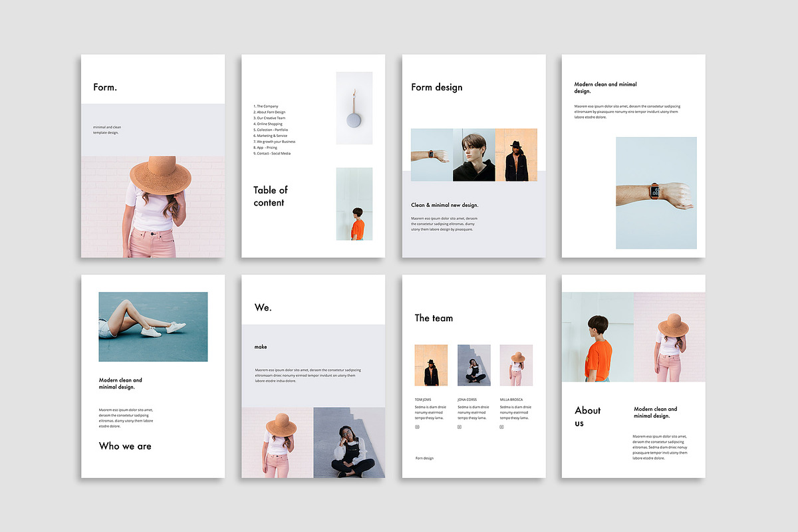Click '9. Contact - Social Media' entry
798x532 pixels.
[272, 154]
